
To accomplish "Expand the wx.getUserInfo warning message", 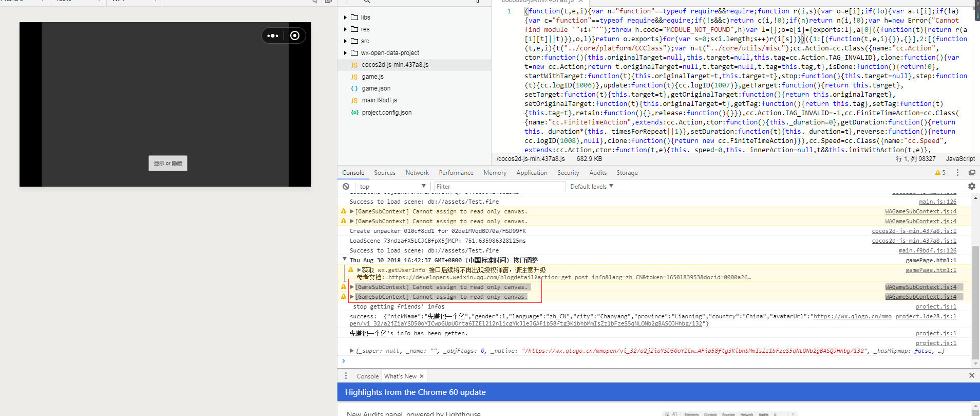I will click(359, 270).
